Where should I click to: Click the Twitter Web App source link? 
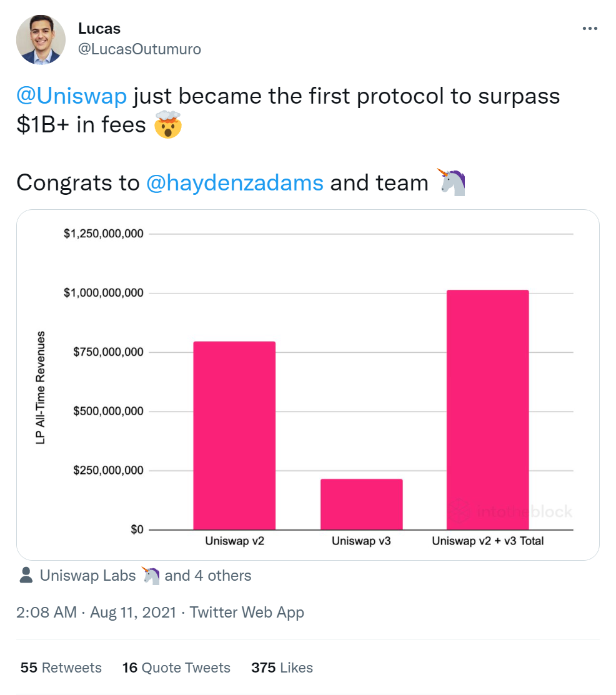click(x=247, y=612)
